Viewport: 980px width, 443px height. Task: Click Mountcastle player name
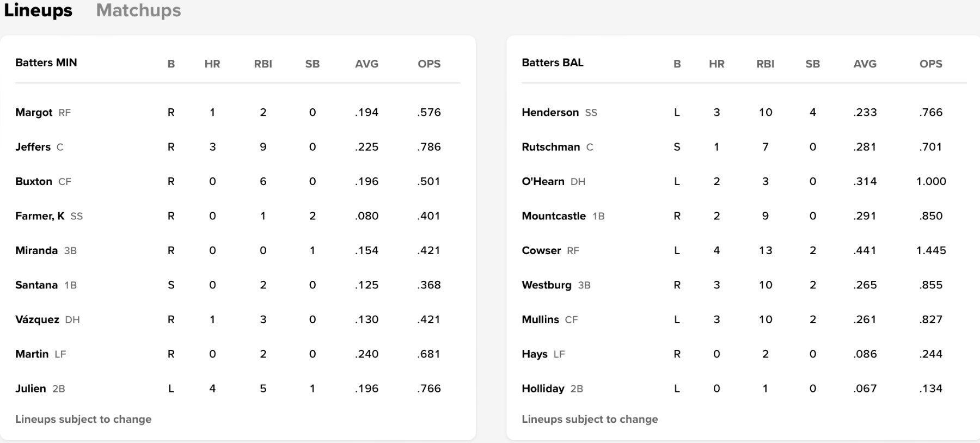click(x=554, y=216)
